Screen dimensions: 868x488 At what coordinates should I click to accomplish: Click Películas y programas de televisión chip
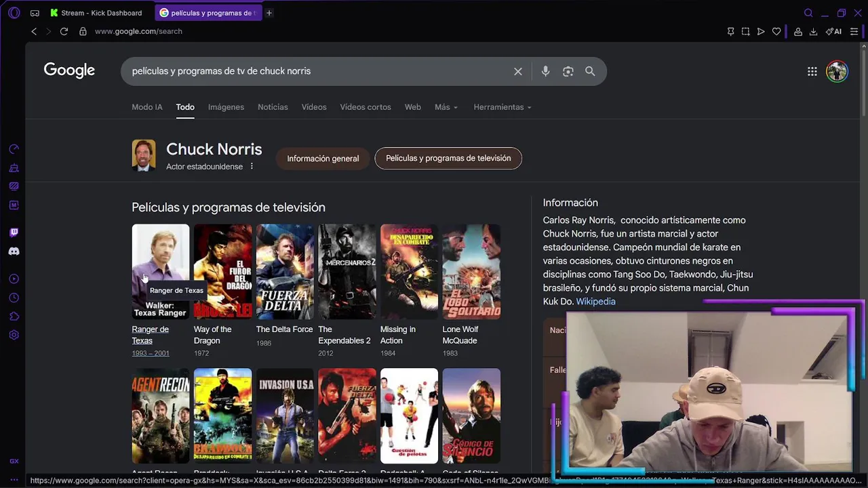(448, 158)
